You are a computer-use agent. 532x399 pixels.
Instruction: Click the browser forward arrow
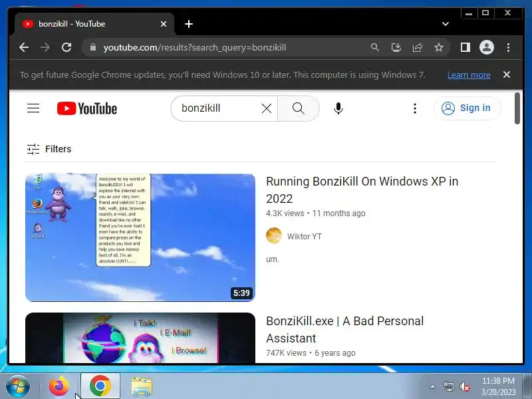(x=45, y=47)
